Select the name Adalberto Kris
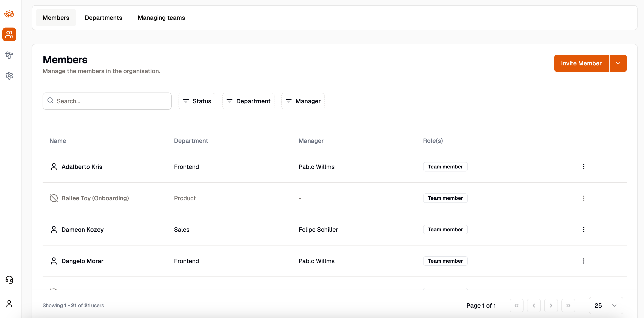The image size is (644, 318). [82, 167]
